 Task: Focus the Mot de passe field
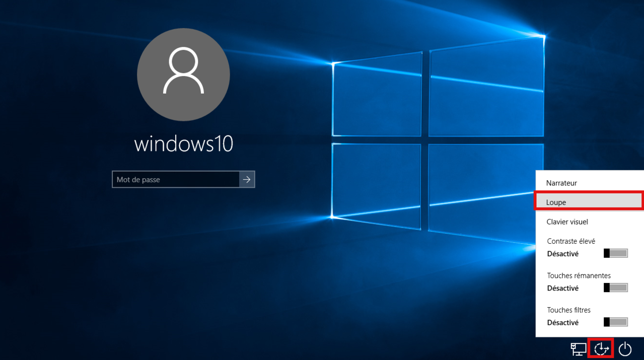[x=175, y=180]
